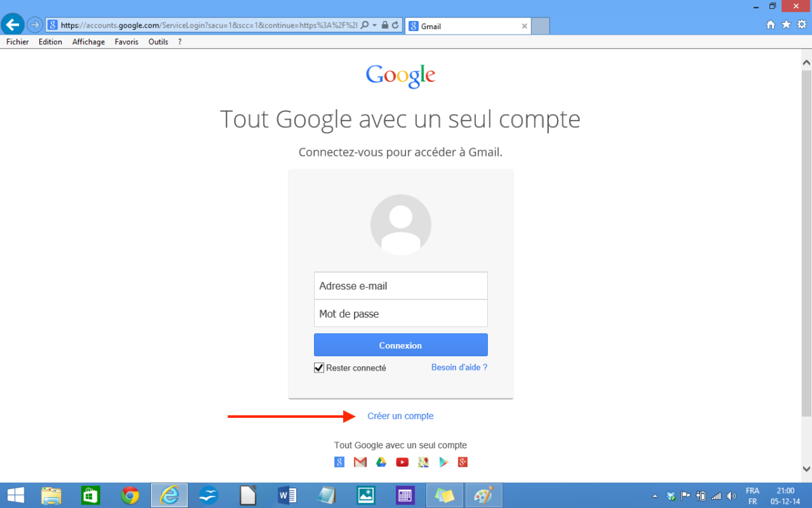
Task: Show hidden tray icons arrow
Action: [x=654, y=496]
